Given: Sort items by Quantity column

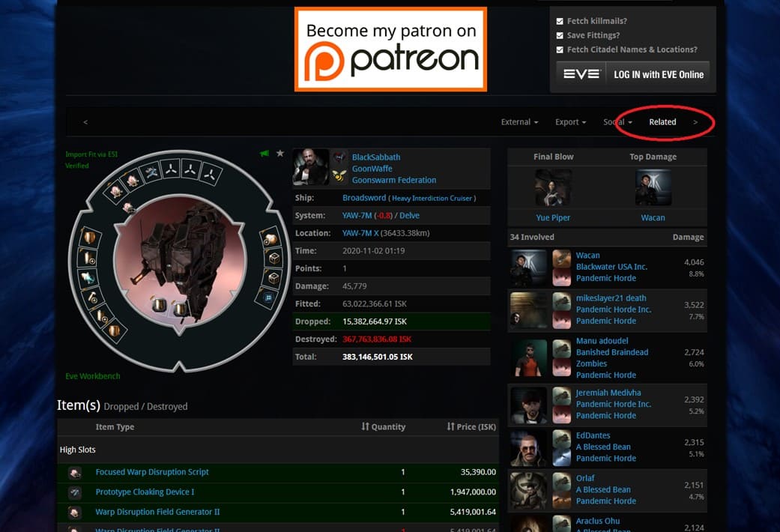Looking at the screenshot, I should tap(383, 426).
